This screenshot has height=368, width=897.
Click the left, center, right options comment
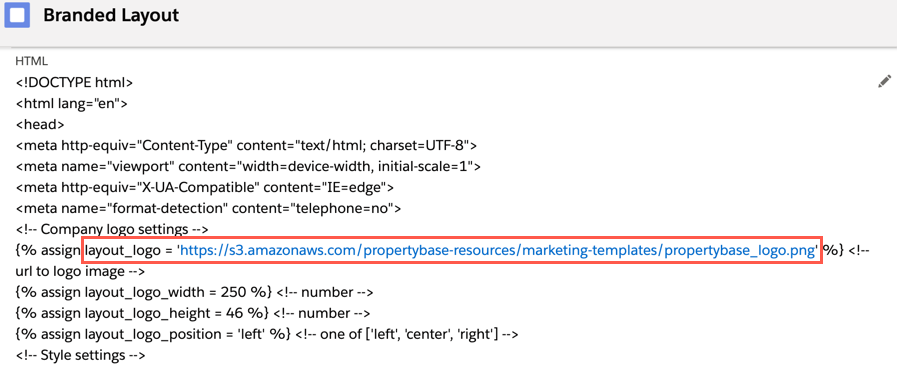(x=407, y=334)
